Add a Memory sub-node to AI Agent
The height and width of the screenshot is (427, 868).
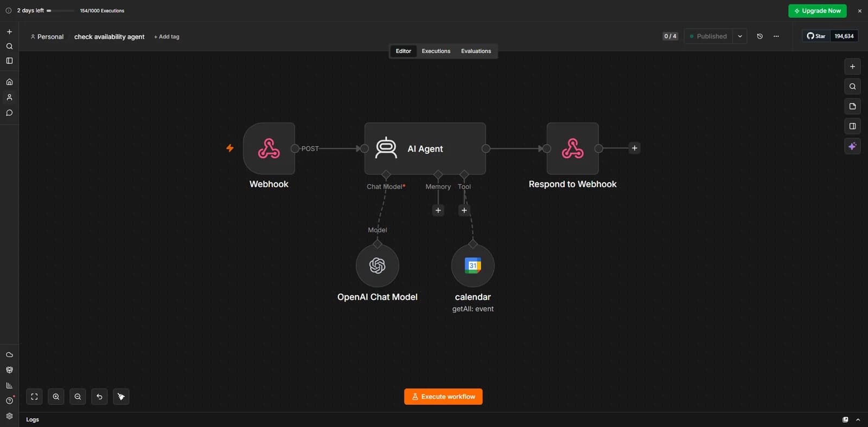(x=438, y=210)
